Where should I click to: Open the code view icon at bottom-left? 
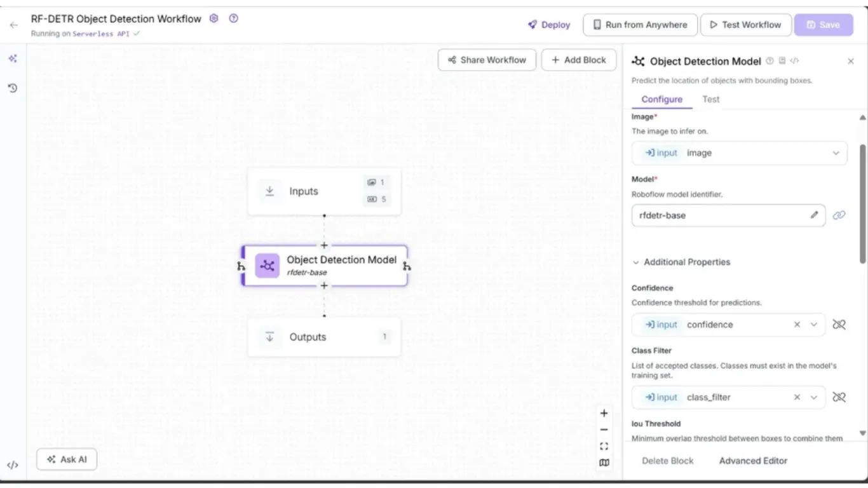tap(13, 465)
